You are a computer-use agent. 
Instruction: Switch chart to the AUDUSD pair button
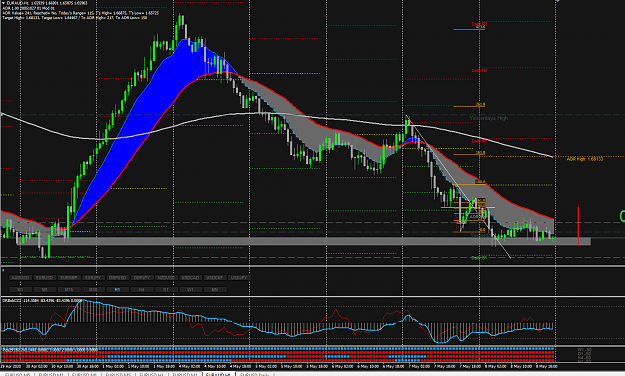pyautogui.click(x=20, y=278)
